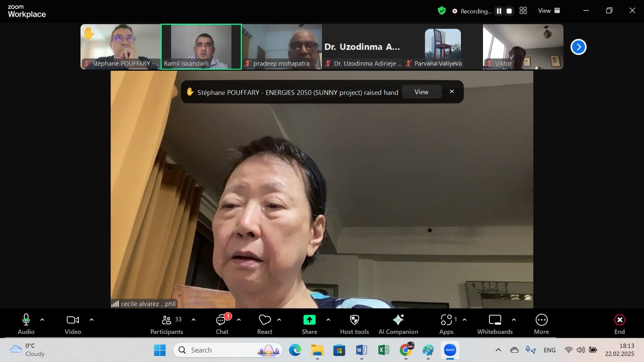Select pradeep mohapatra video thumbnail
Viewport: 644px width, 362px height.
282,47
